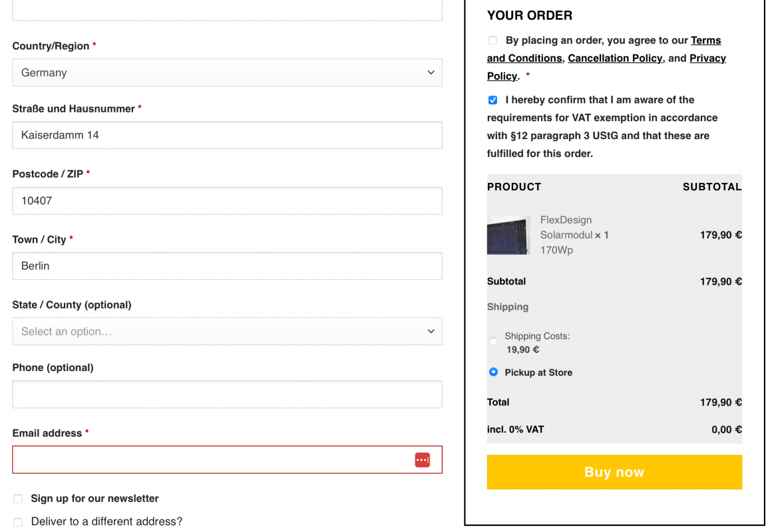Open the Privacy Policy link
The height and width of the screenshot is (532, 770).
pyautogui.click(x=707, y=59)
